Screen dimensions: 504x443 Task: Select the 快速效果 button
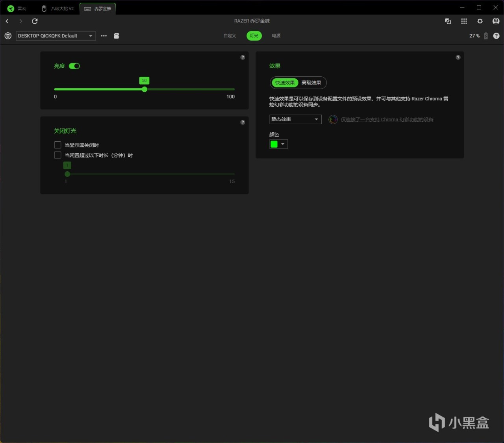pyautogui.click(x=285, y=83)
